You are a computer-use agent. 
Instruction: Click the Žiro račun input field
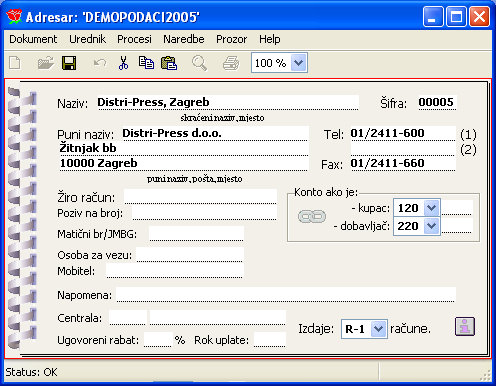tap(200, 196)
